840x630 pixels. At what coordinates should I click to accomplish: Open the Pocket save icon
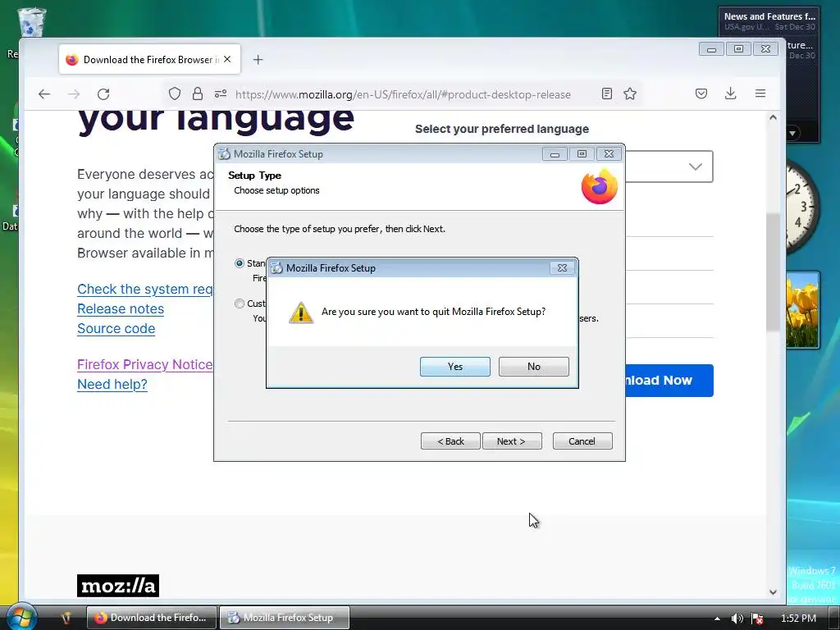click(701, 94)
